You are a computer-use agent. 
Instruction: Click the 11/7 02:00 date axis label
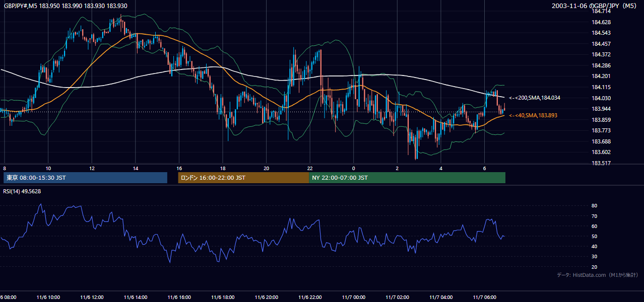tap(398, 297)
